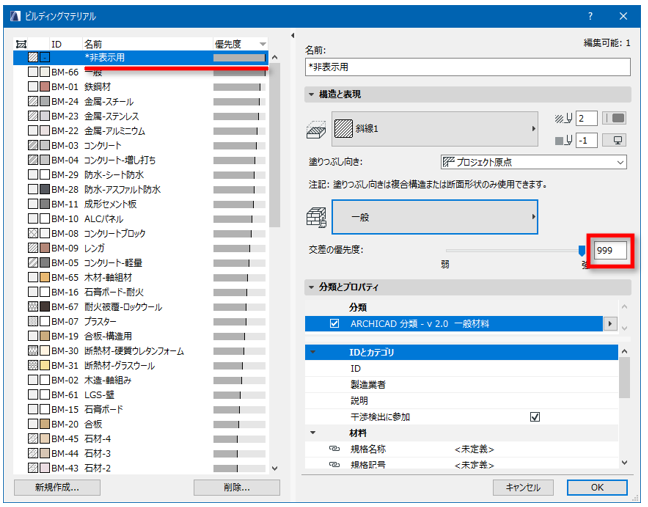The height and width of the screenshot is (507, 648).
Task: Click the 交差の優先度 slider handle
Action: [x=581, y=250]
